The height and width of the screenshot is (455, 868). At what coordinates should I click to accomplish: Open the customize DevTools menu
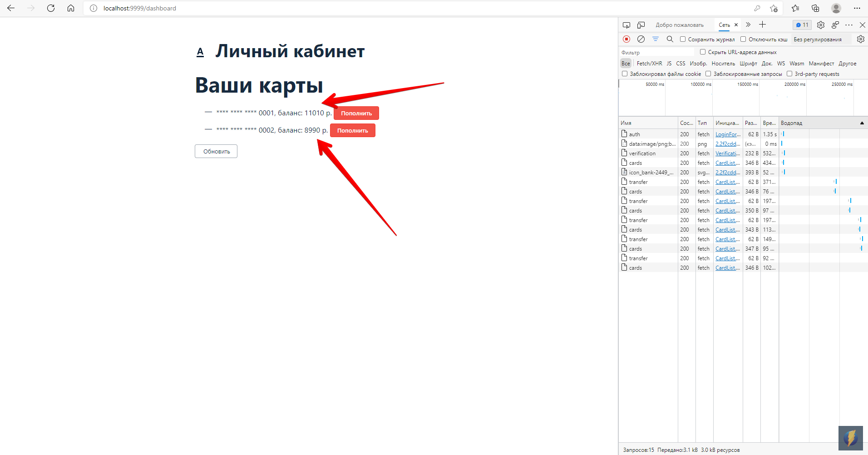849,25
